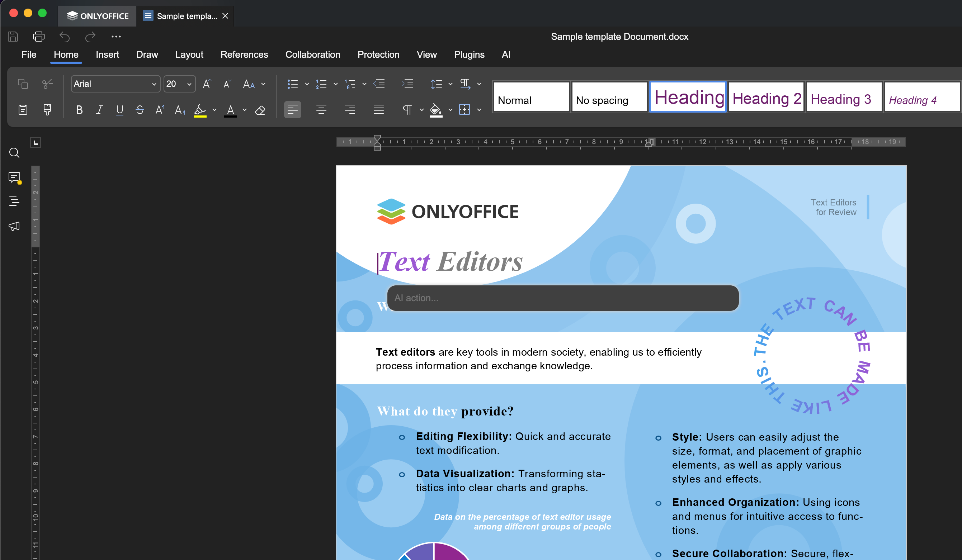Click the Print icon
Screen dimensions: 962x560
pos(38,37)
